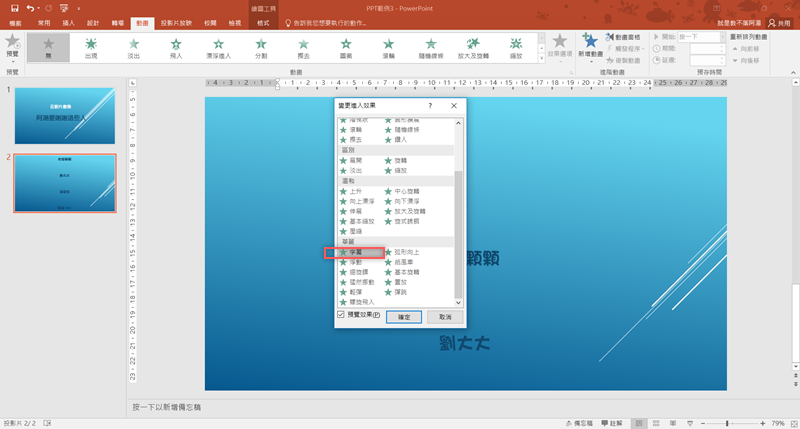The image size is (800, 429).
Task: Toggle the 預覽效果 checkbox in dialog
Action: (x=342, y=314)
